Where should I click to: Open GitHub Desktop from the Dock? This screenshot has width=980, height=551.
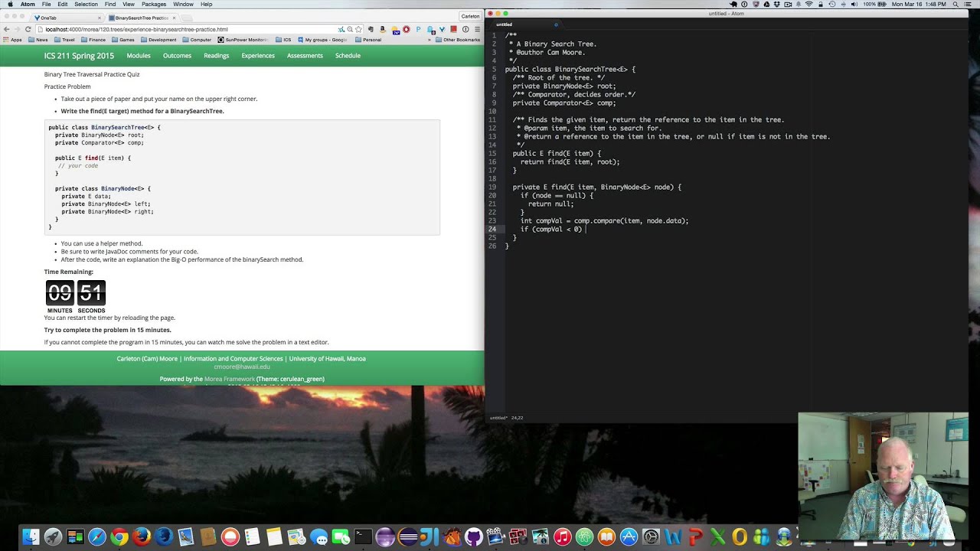[x=474, y=537]
